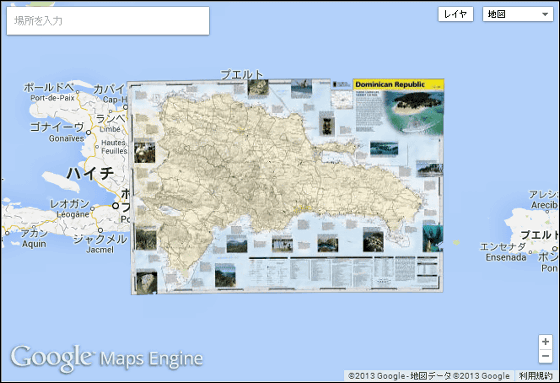This screenshot has width=560, height=383.
Task: Click the ハイチ country label
Action: pyautogui.click(x=90, y=173)
